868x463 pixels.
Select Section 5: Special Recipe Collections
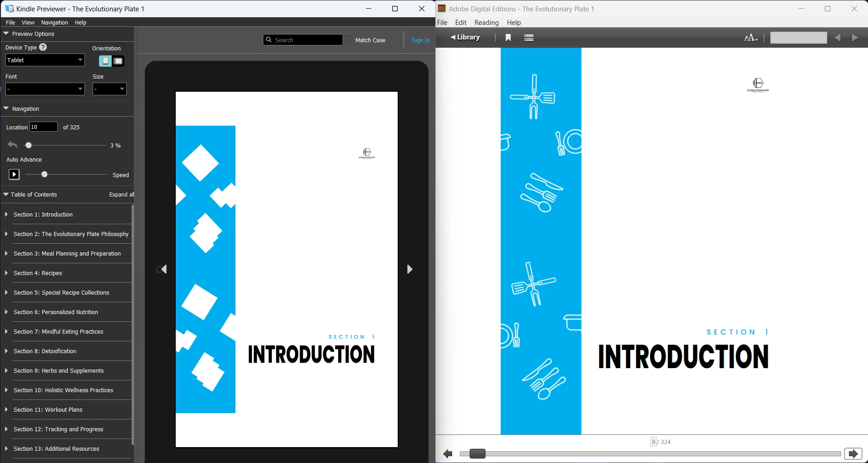[61, 292]
